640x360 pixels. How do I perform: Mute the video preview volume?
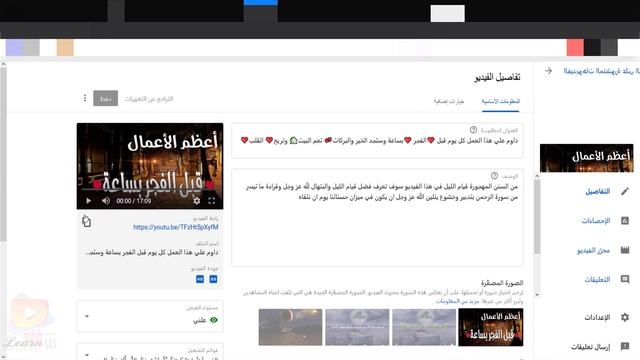(x=106, y=201)
